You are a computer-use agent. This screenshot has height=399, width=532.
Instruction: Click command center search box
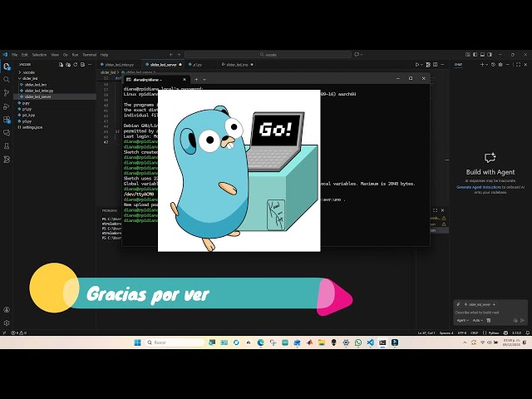pyautogui.click(x=268, y=54)
